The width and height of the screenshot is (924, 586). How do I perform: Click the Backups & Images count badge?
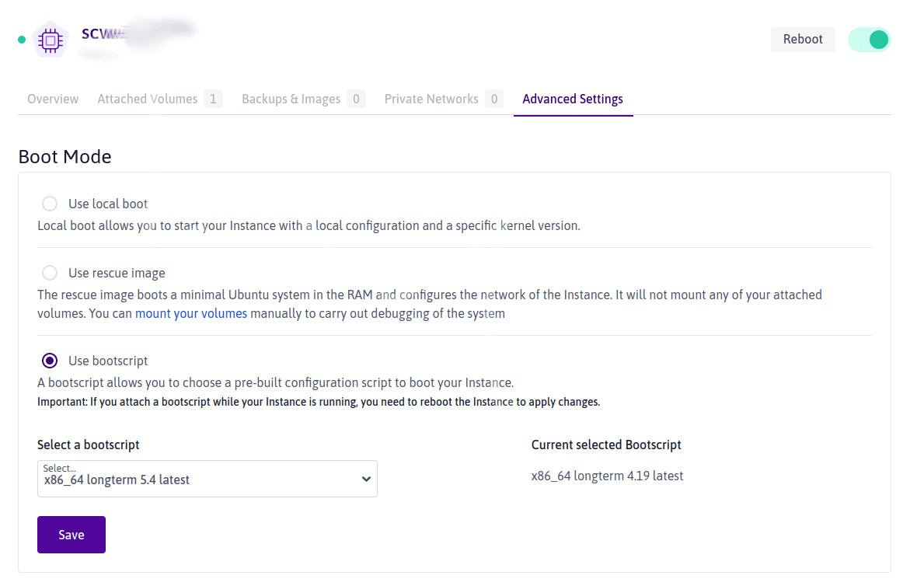[356, 99]
